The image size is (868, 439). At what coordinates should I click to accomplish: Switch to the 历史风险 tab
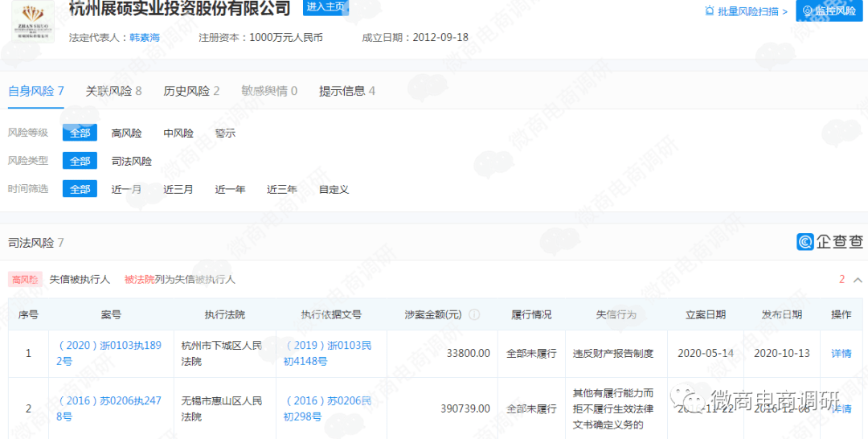pyautogui.click(x=191, y=91)
